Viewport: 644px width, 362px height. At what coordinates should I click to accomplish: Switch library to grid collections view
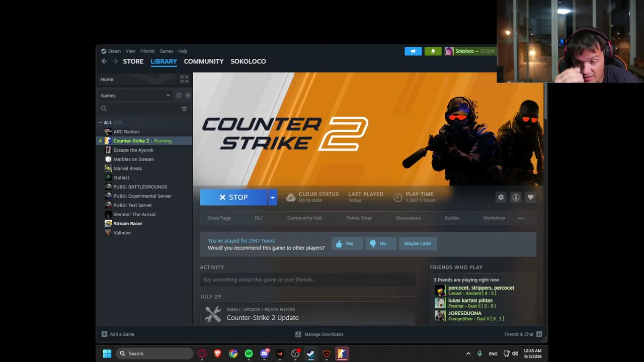[184, 79]
